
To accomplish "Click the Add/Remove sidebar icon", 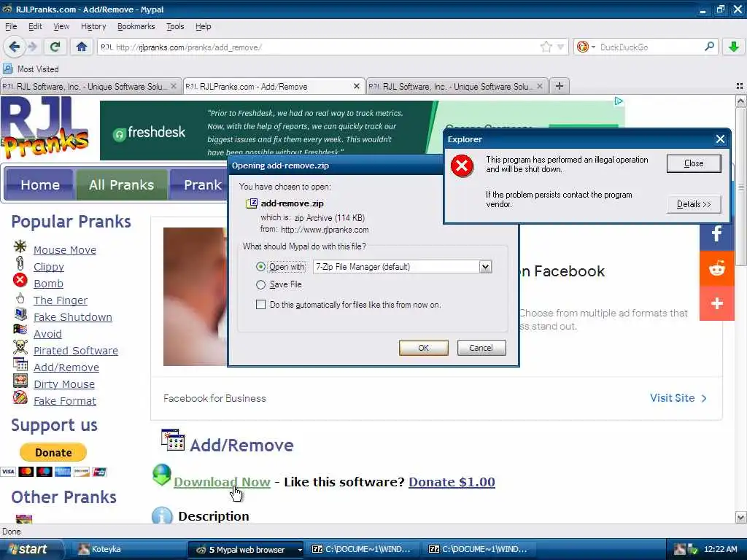I will coord(20,364).
